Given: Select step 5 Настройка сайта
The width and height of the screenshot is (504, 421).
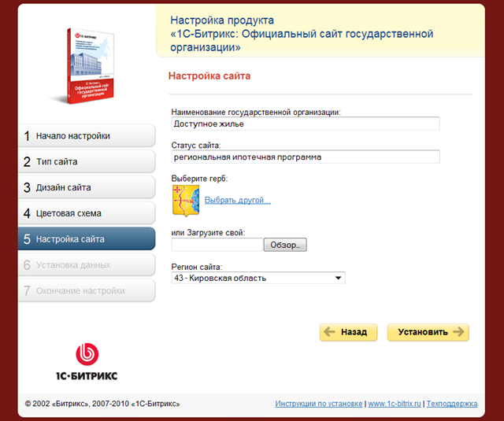Looking at the screenshot, I should (87, 238).
